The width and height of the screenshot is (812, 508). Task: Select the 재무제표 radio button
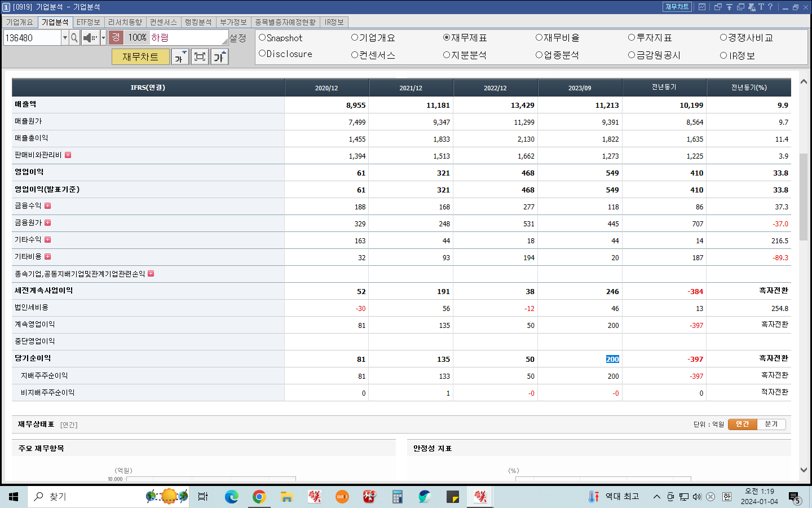click(447, 37)
